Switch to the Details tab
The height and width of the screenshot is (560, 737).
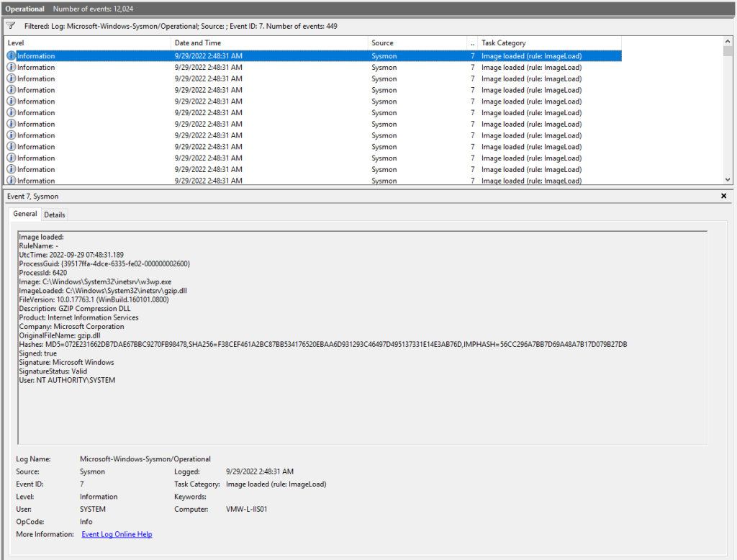click(55, 214)
